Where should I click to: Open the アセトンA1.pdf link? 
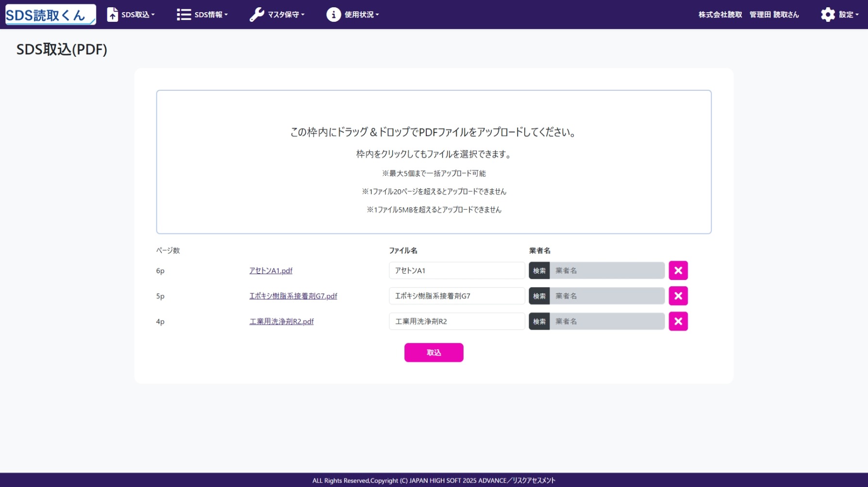[x=270, y=271]
